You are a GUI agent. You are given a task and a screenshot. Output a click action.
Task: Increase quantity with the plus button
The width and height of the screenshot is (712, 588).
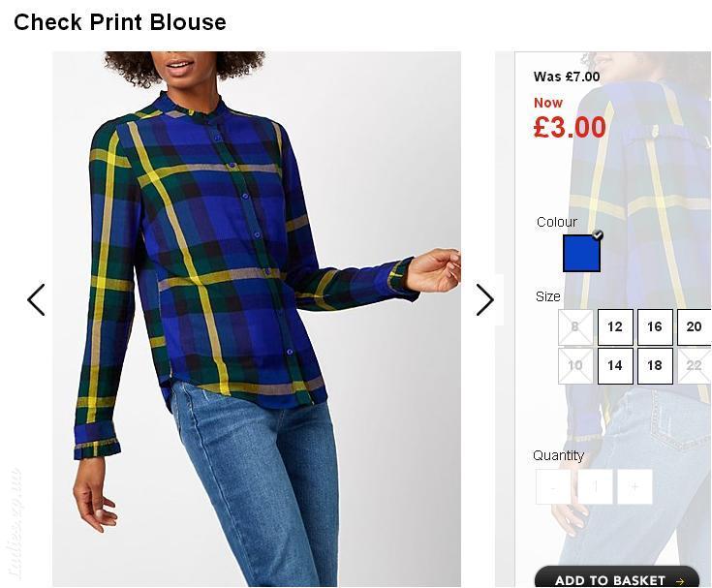click(x=635, y=487)
